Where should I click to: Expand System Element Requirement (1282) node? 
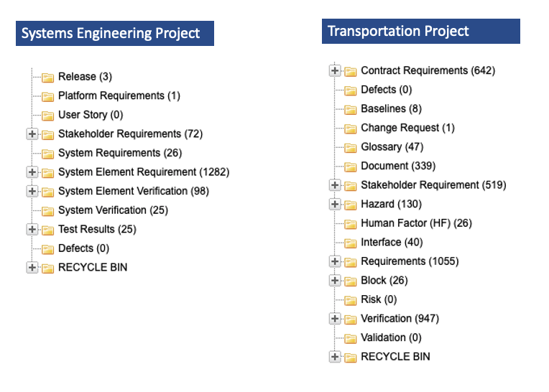click(32, 172)
